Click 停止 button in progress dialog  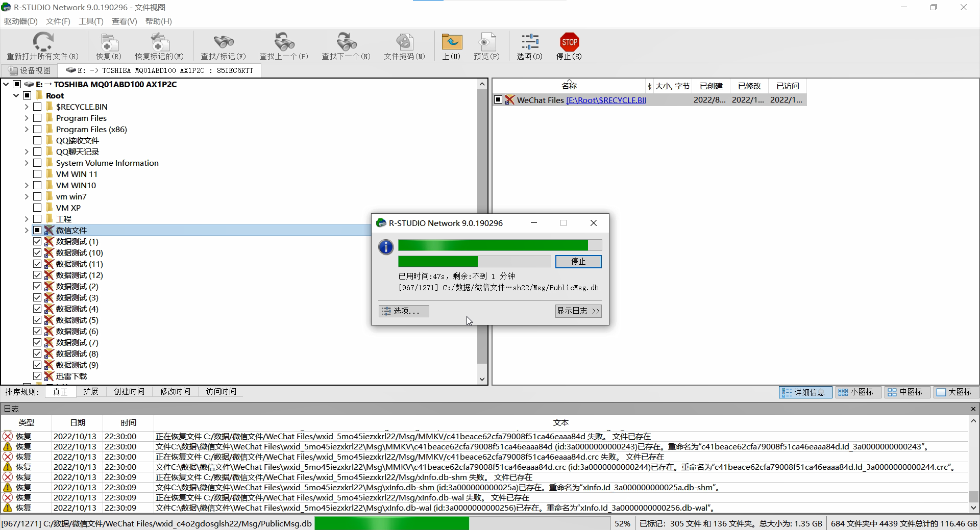click(x=578, y=261)
